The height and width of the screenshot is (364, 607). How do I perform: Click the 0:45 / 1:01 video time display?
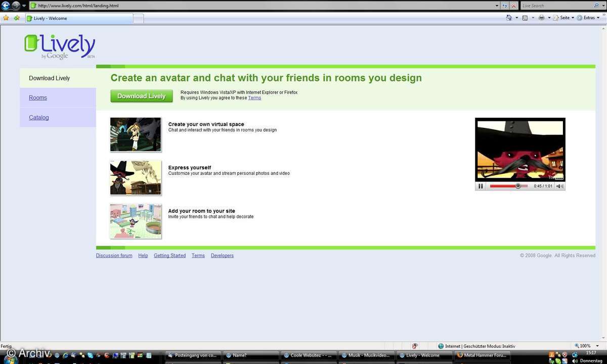[543, 186]
